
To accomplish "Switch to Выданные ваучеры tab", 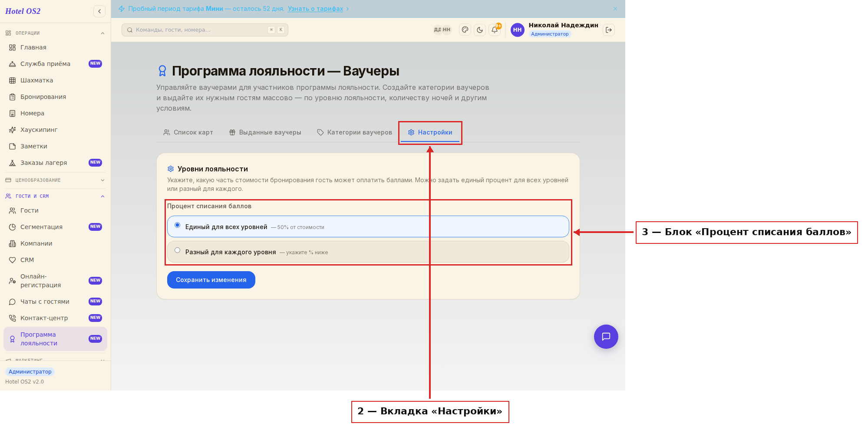I will [265, 132].
